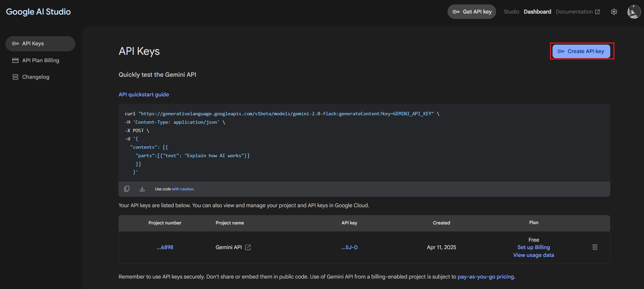This screenshot has width=644, height=289.
Task: Click the curl URL line in the code
Action: point(282,114)
